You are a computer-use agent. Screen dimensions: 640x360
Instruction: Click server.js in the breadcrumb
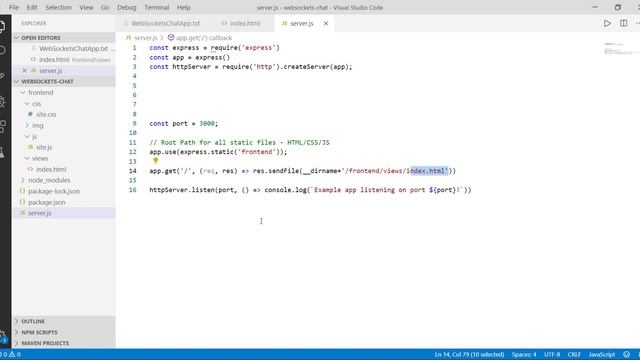pos(145,38)
